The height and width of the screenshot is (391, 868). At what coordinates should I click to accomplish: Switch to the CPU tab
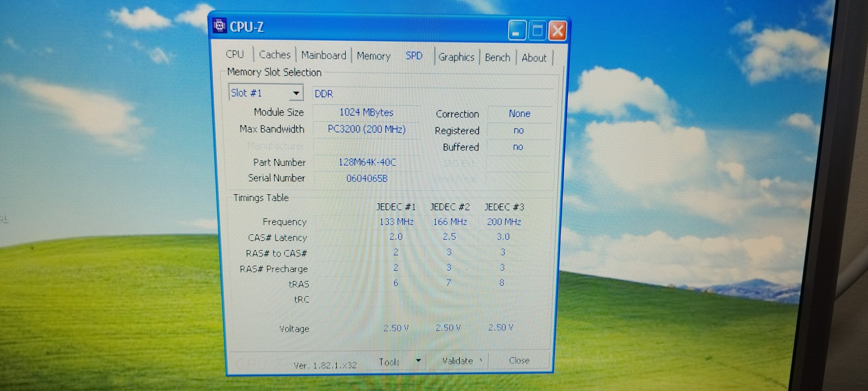(x=235, y=54)
